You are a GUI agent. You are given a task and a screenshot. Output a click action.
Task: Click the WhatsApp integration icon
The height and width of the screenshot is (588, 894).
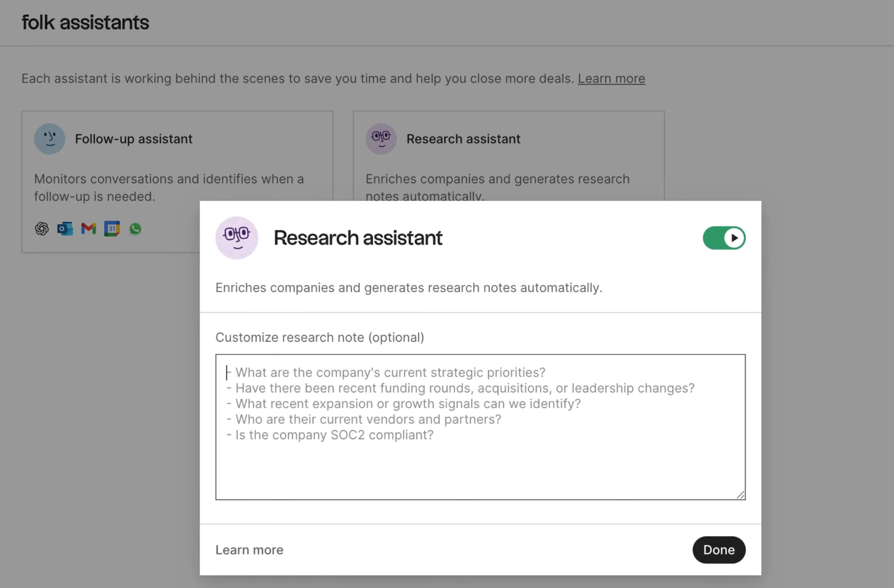[135, 229]
